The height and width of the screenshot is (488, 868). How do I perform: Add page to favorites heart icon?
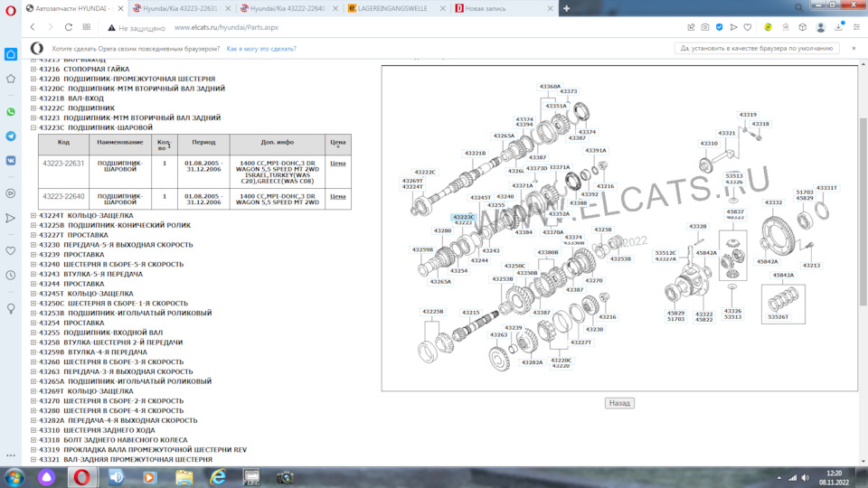point(748,27)
